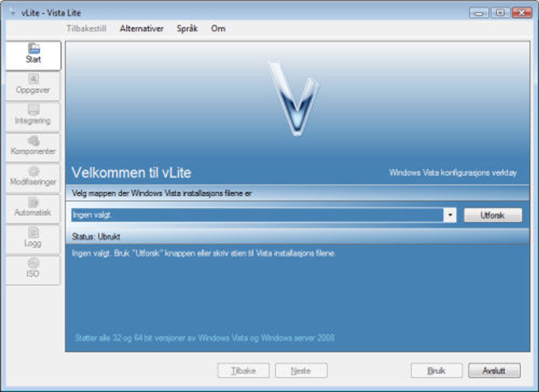Open the Automatisk sidebar section
The image size is (539, 392).
coord(33,209)
